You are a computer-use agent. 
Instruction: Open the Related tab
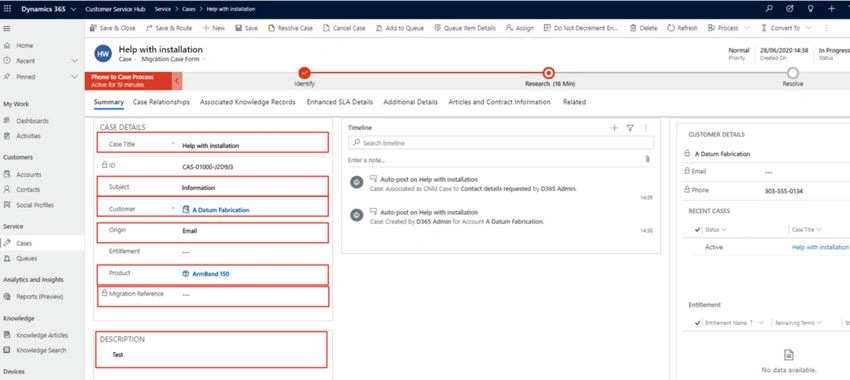click(x=574, y=102)
